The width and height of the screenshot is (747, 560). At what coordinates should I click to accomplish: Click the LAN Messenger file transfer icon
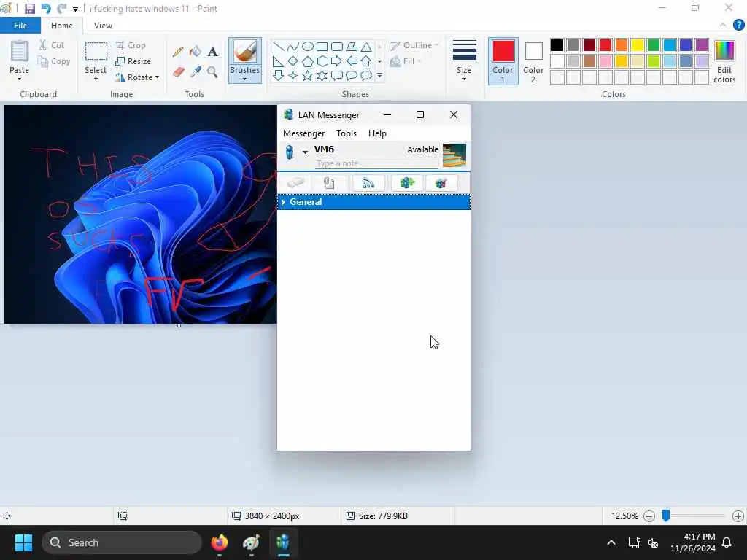(x=329, y=183)
